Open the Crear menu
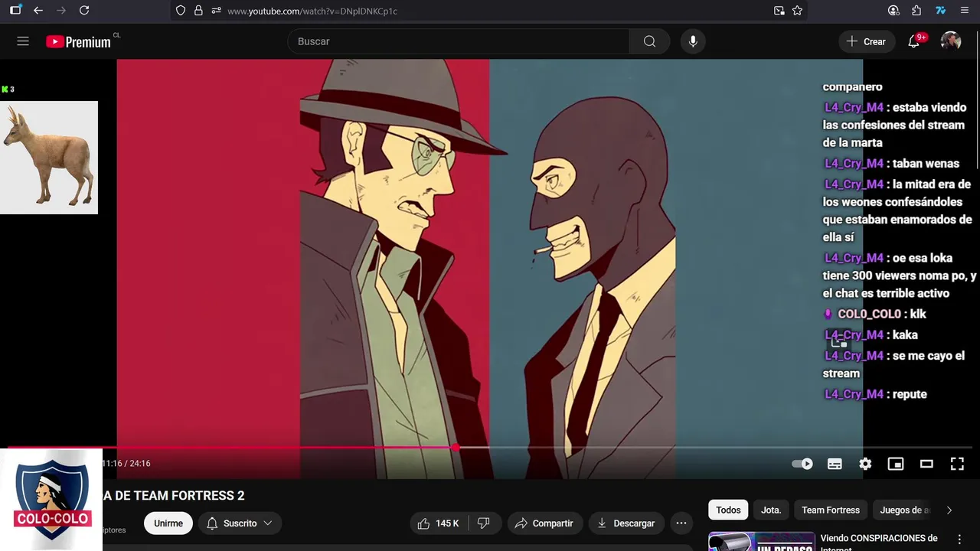 866,41
